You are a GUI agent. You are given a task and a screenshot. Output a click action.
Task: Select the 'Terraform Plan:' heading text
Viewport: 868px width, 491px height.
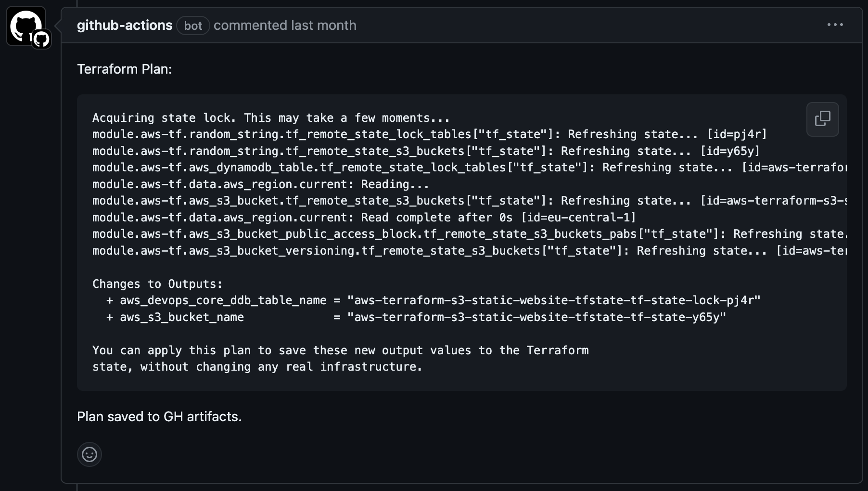click(x=125, y=69)
